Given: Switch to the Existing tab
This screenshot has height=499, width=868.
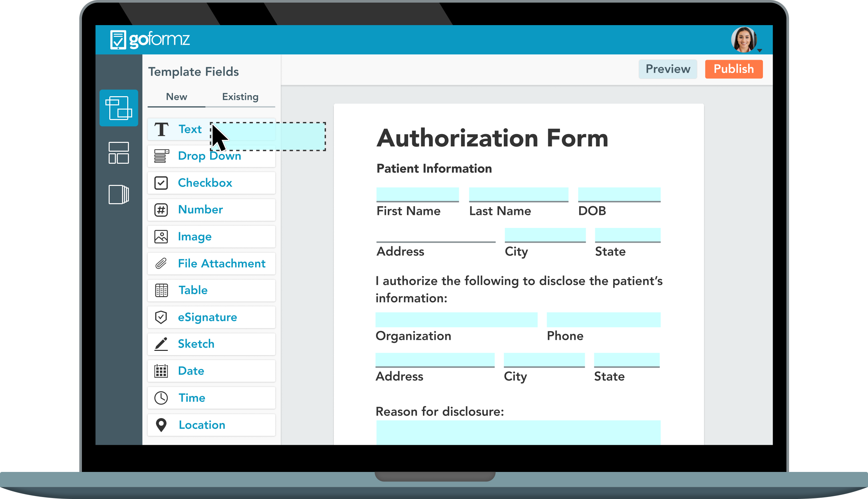Looking at the screenshot, I should coord(240,97).
